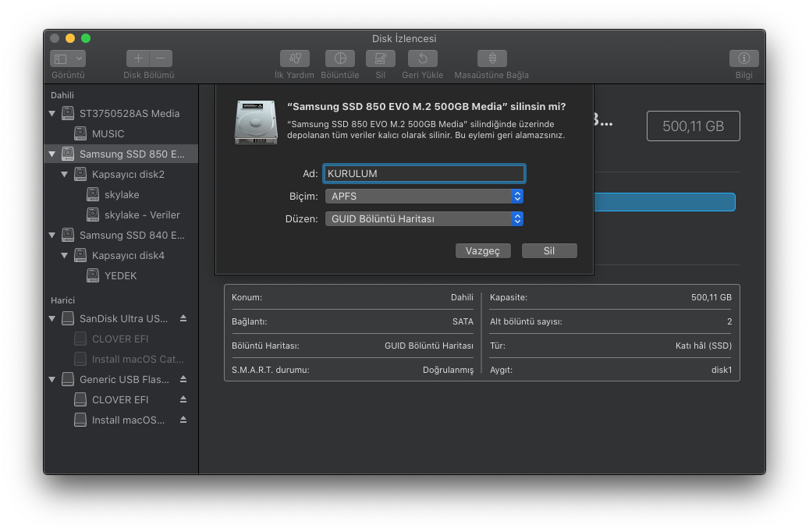Image resolution: width=809 pixels, height=532 pixels.
Task: Open the Görüntü view dropdown
Action: [x=68, y=59]
